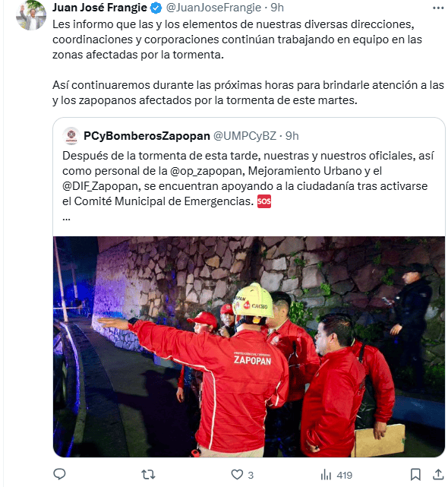The height and width of the screenshot is (487, 448).
Task: Repost this tweet with retweet icon
Action: click(148, 475)
